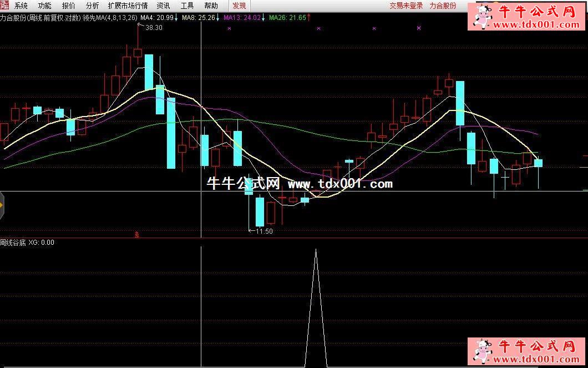
Task: Click the 周线谷底 indicator name
Action: click(13, 243)
